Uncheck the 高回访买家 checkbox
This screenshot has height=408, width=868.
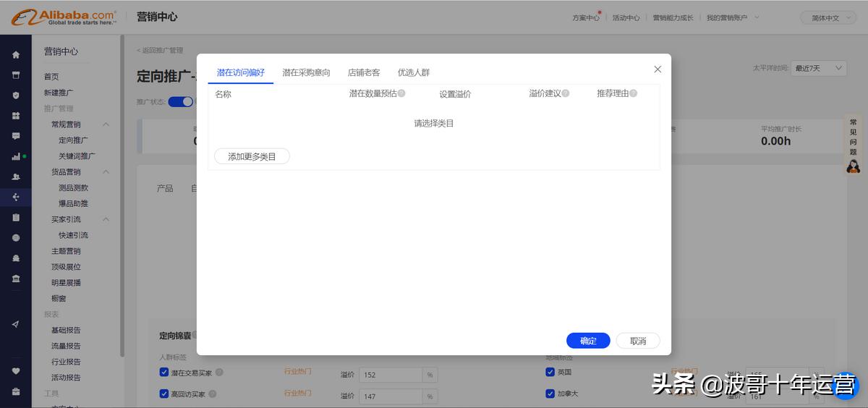tap(164, 394)
